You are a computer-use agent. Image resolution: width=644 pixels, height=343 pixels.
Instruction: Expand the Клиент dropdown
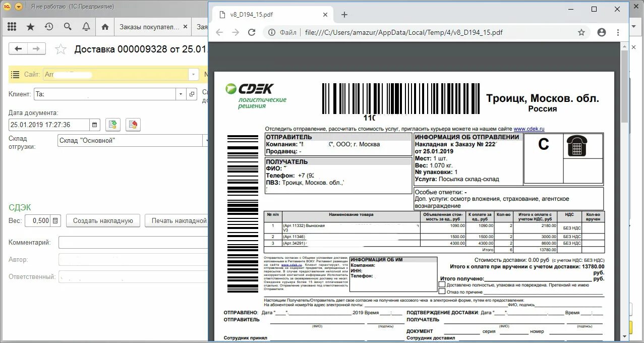181,94
